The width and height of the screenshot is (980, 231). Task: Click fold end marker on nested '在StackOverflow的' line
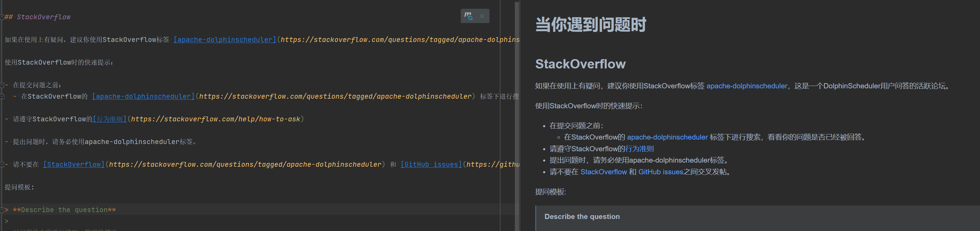coord(2,97)
